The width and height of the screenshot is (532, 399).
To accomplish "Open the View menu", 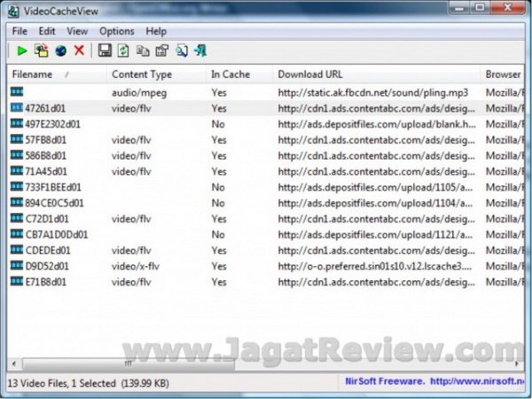I will click(x=77, y=31).
